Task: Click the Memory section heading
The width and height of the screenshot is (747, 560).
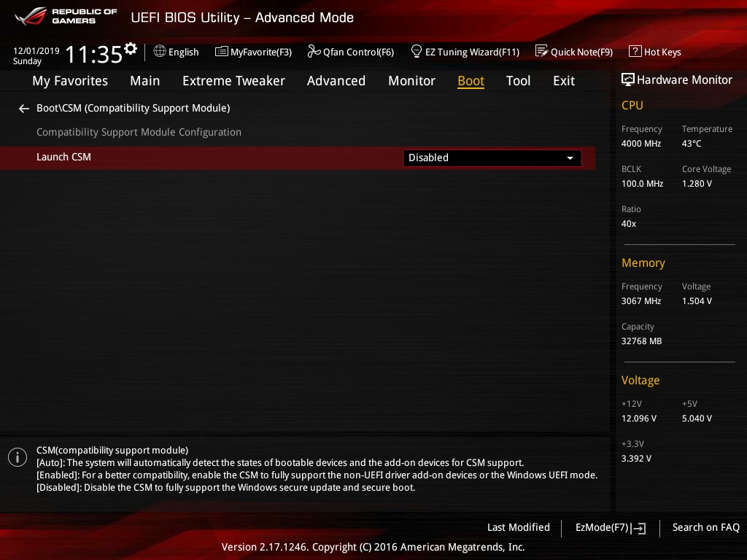Action: pos(643,262)
